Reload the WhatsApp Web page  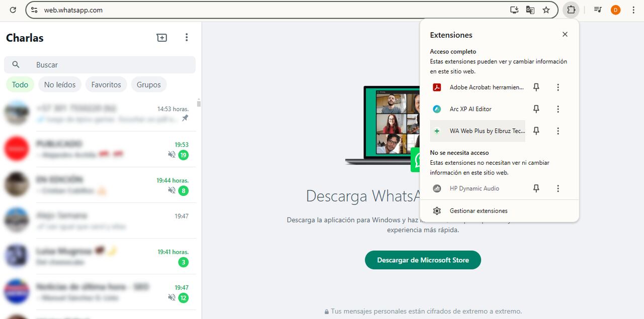[13, 10]
